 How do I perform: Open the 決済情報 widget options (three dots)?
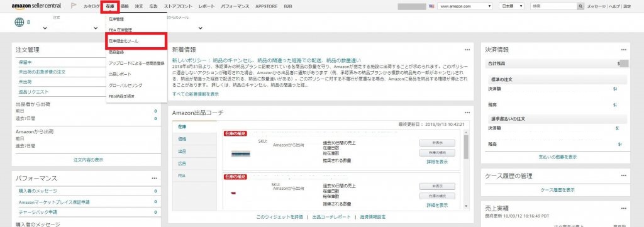pos(623,50)
